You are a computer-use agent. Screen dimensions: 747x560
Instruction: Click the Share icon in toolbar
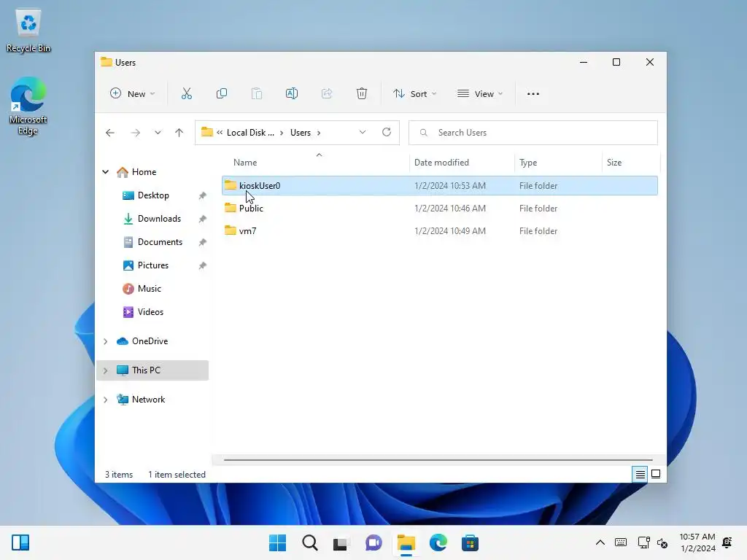[327, 94]
